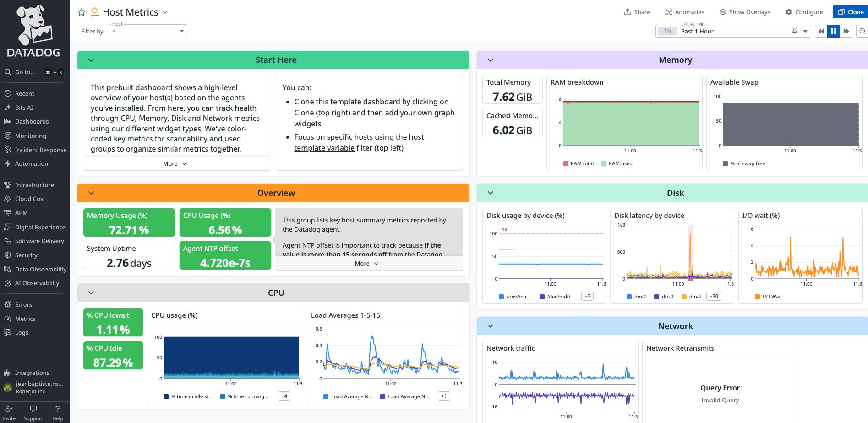Open the Host Metrics title dropdown chevron

165,12
